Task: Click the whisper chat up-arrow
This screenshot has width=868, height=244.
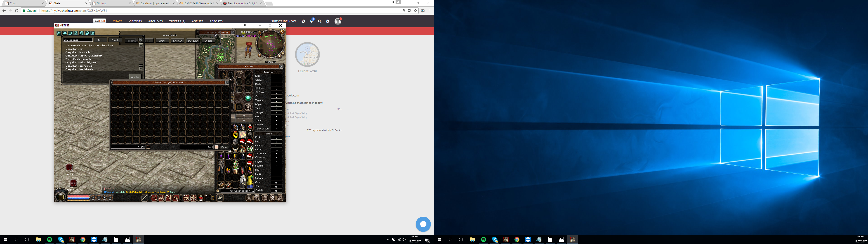Action: click(x=141, y=45)
